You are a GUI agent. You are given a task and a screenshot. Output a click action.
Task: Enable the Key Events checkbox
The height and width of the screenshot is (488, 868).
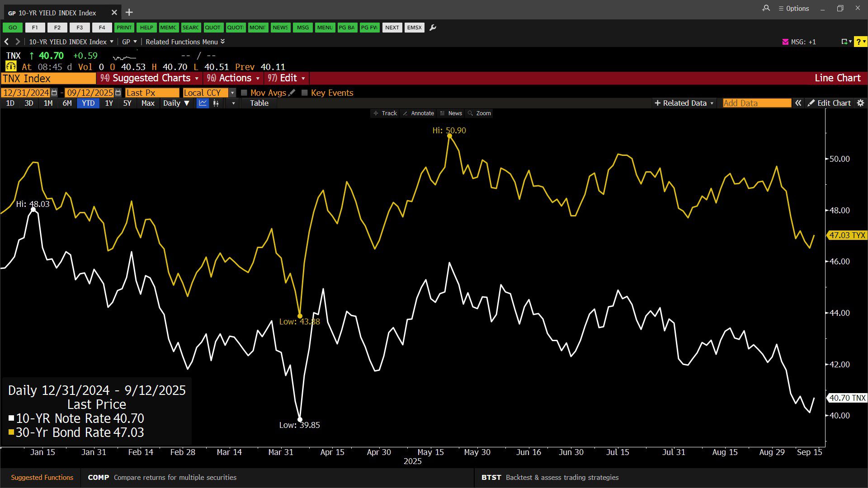click(x=305, y=93)
